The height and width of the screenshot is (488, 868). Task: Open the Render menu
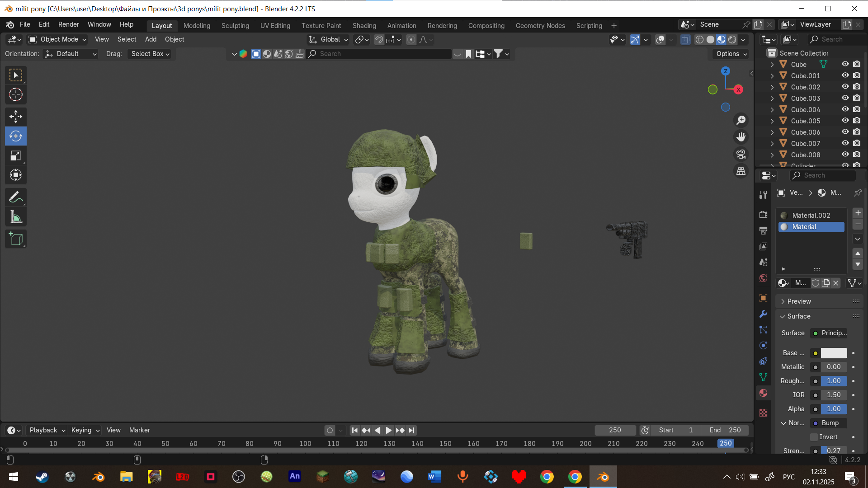click(x=68, y=24)
